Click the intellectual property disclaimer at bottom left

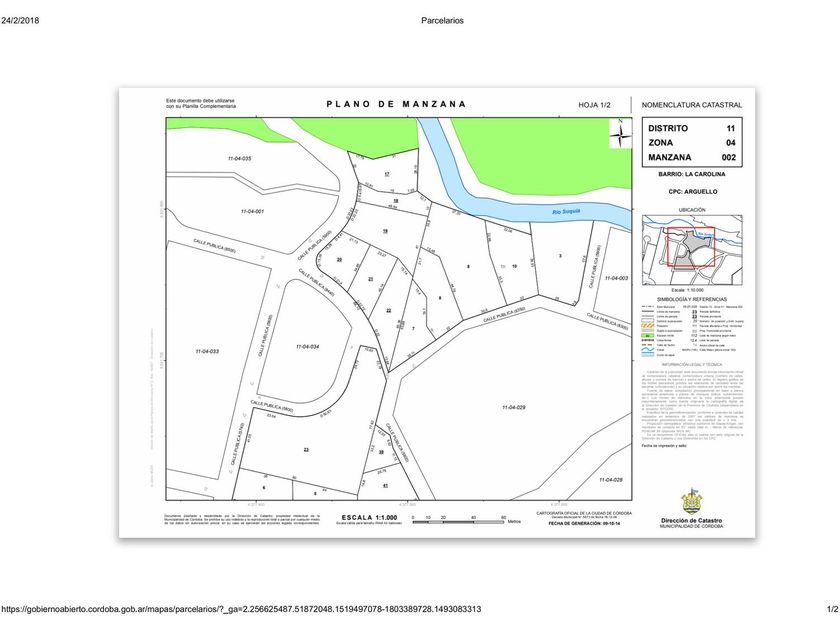[242, 519]
